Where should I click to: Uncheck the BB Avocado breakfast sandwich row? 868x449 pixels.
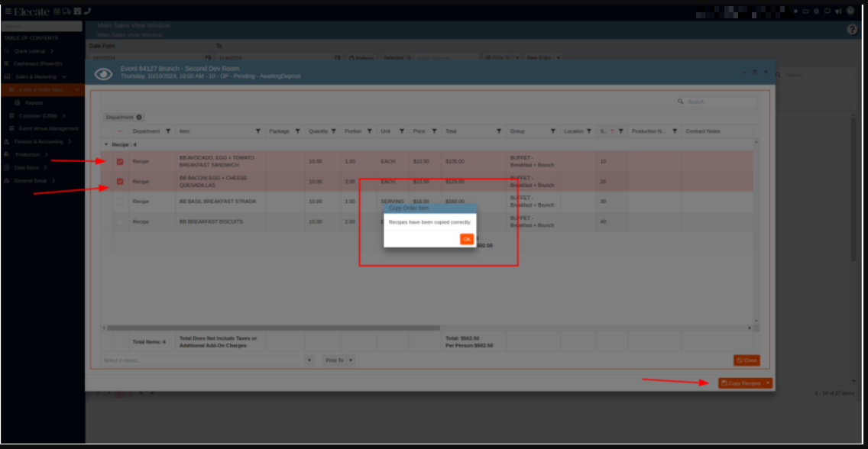pos(120,162)
